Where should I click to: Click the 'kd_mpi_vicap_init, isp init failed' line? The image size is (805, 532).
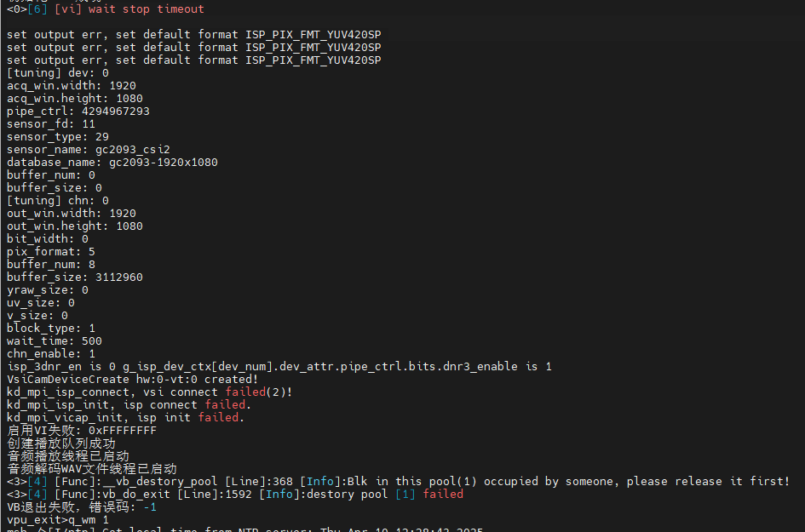tap(126, 418)
